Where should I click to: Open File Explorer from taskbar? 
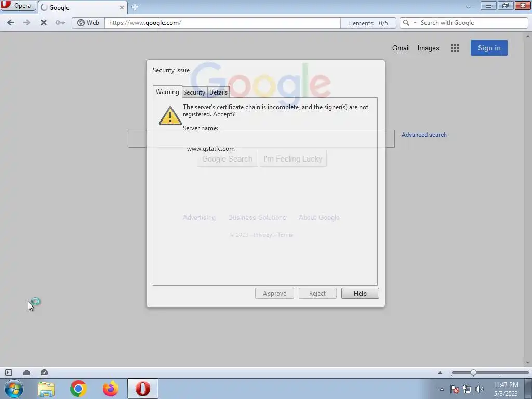tap(46, 389)
